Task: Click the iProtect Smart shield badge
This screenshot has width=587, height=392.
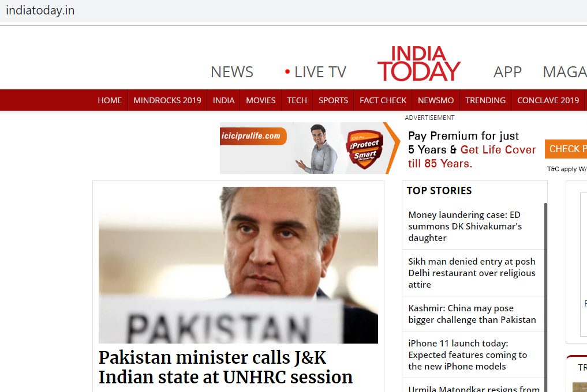Action: point(365,149)
